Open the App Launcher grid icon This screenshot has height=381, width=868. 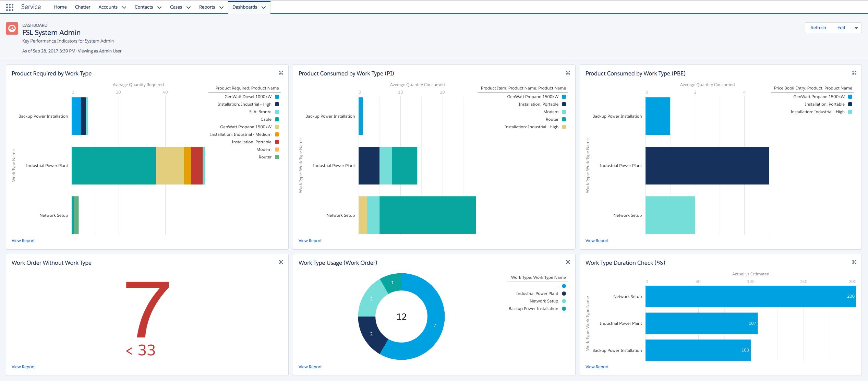coord(10,7)
